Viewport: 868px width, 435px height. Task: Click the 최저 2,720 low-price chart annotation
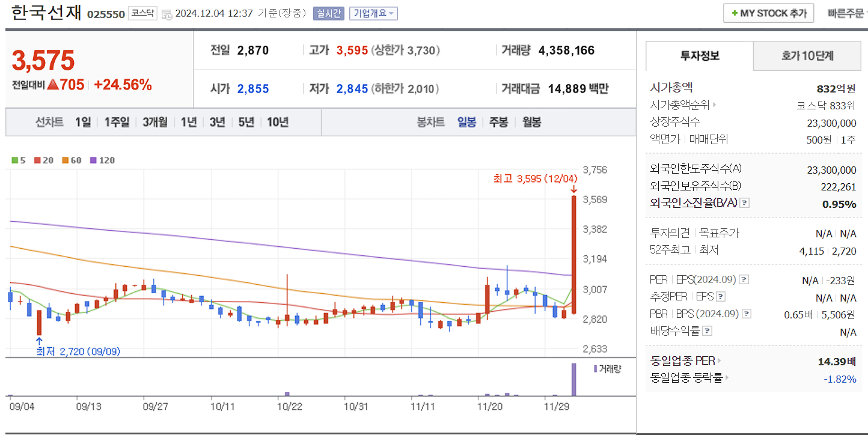tap(78, 351)
